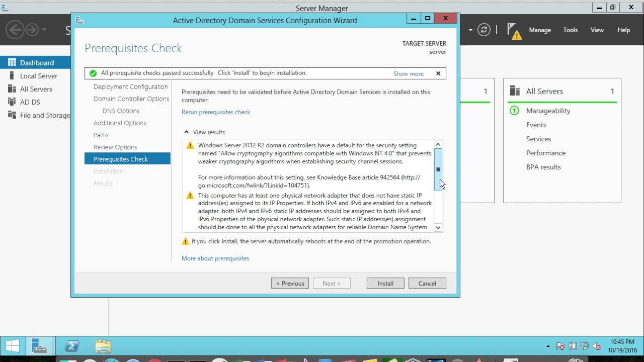
Task: Open the View menu
Action: click(x=597, y=30)
